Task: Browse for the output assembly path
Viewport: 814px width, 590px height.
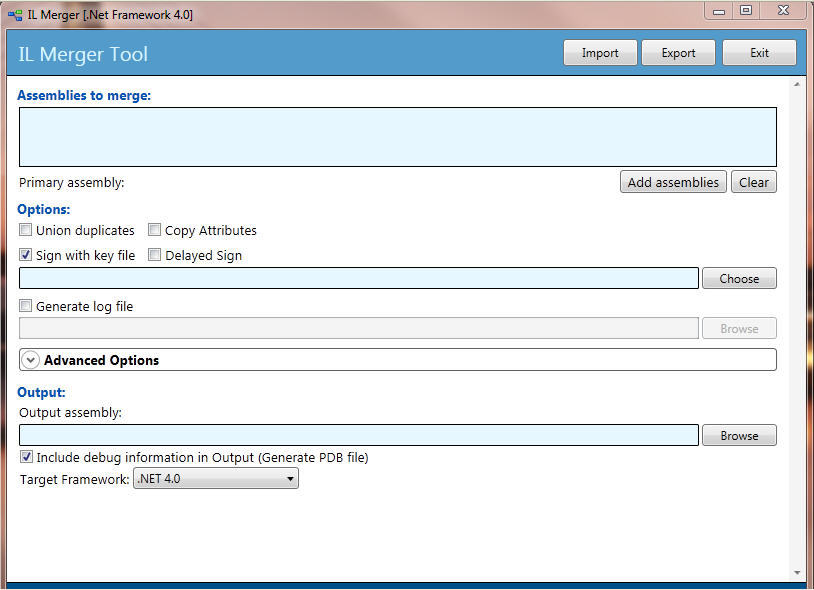Action: [739, 435]
